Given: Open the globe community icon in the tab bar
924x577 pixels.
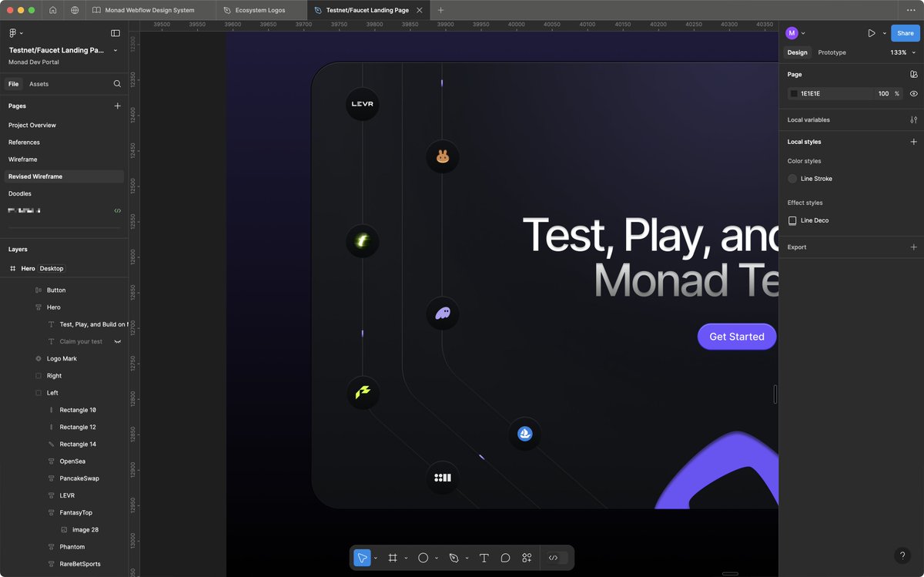Looking at the screenshot, I should pyautogui.click(x=74, y=10).
